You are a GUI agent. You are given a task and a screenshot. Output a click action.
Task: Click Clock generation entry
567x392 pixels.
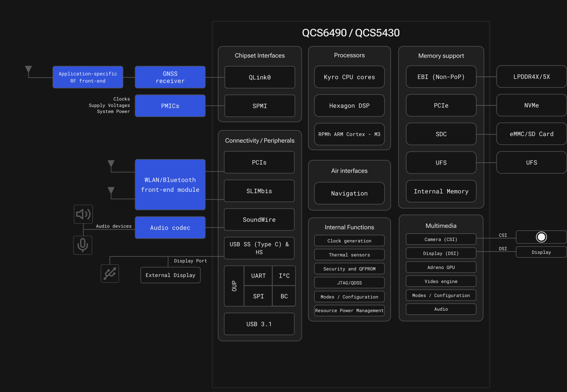coord(350,241)
